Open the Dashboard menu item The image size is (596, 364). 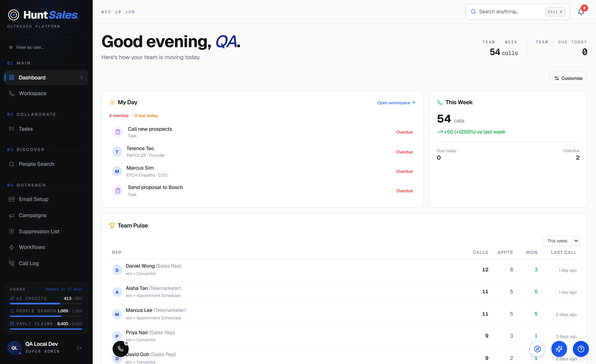pos(46,77)
